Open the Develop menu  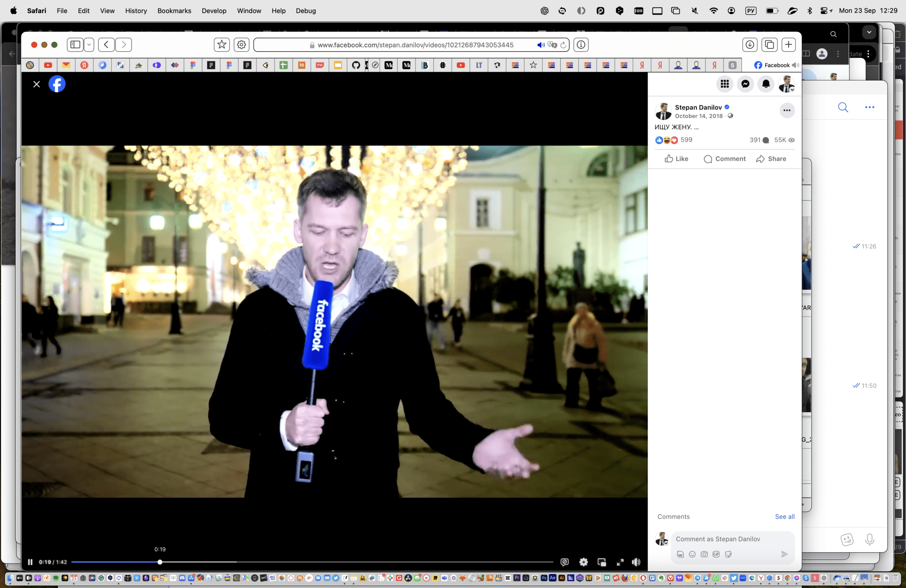pyautogui.click(x=214, y=10)
